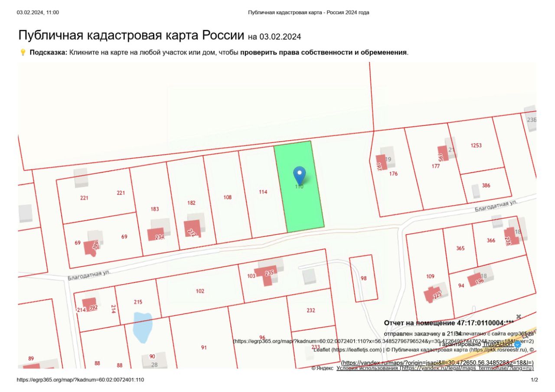Click the Яндекс copyright label

coord(323,368)
